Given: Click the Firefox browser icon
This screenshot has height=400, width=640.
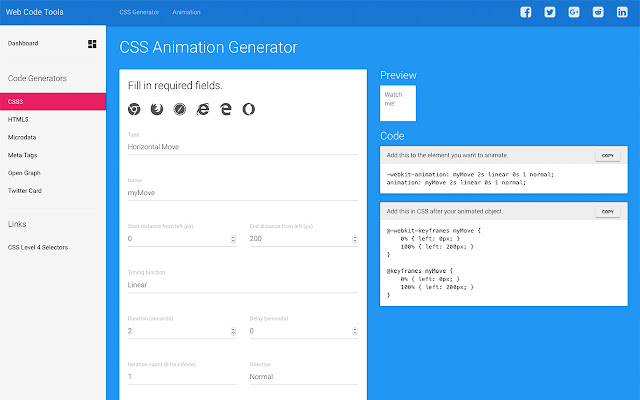Looking at the screenshot, I should point(157,109).
